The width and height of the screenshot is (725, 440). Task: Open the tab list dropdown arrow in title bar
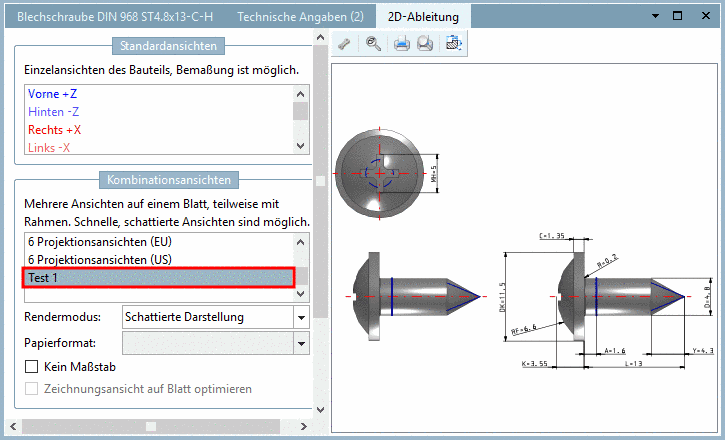(655, 16)
